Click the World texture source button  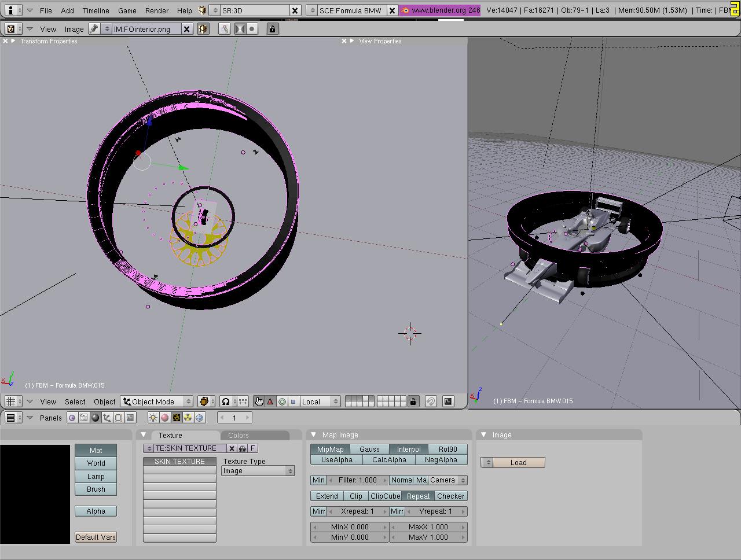click(x=96, y=463)
